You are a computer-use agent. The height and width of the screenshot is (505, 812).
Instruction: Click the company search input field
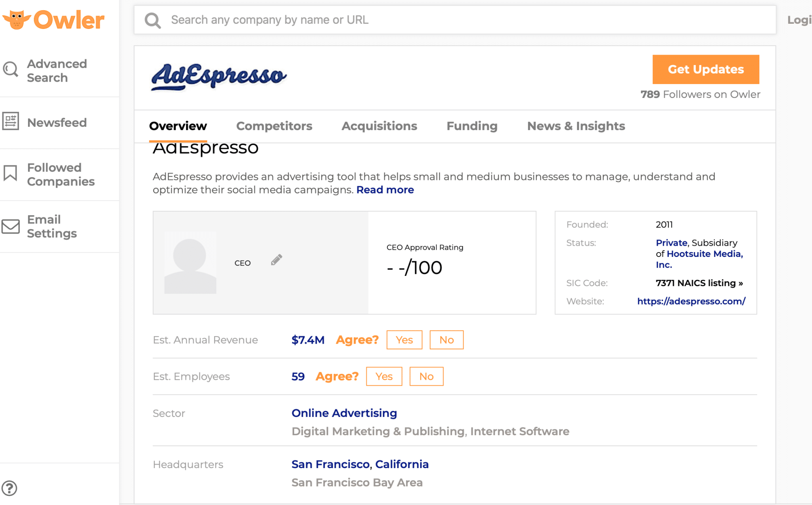(x=455, y=20)
